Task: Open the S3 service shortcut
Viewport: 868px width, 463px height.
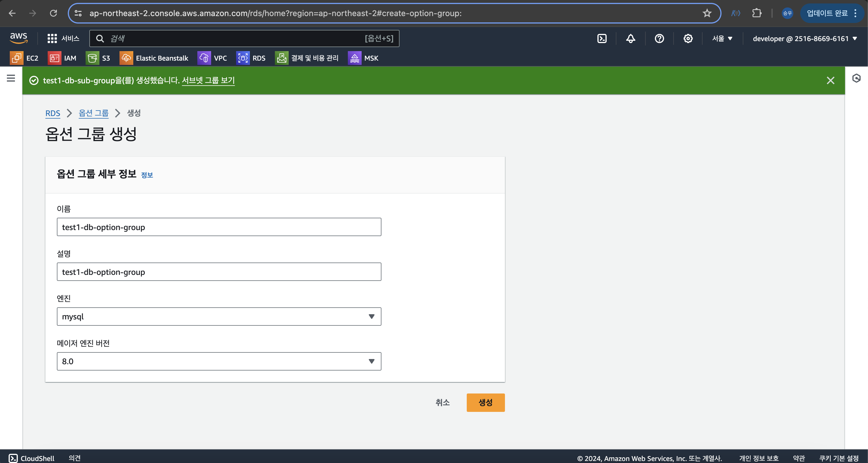Action: point(98,58)
